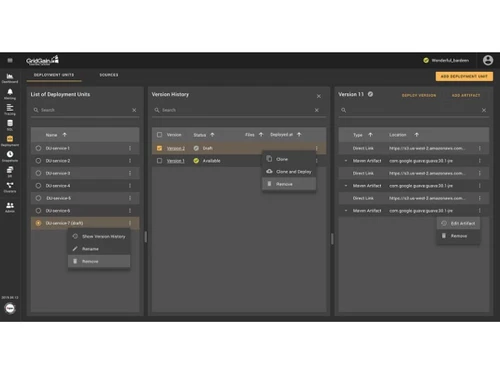Collapse the third Maven Artifact row
The height and width of the screenshot is (375, 500).
click(x=346, y=211)
